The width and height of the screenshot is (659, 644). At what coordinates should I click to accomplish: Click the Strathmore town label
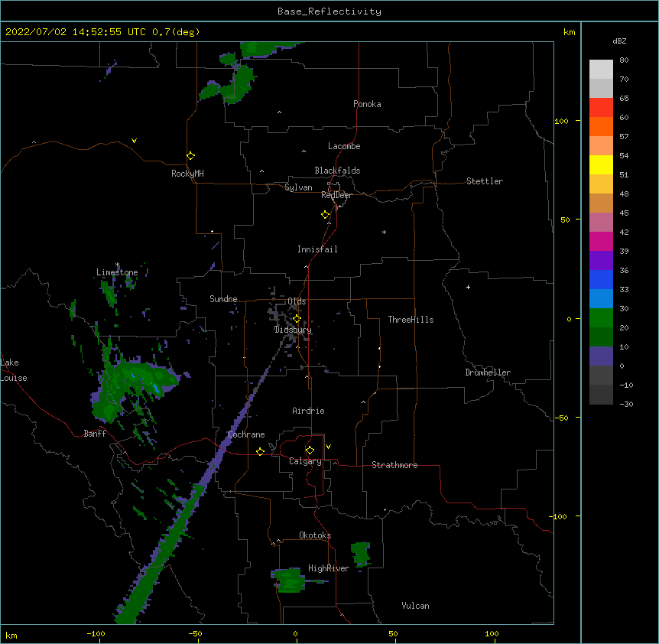394,465
